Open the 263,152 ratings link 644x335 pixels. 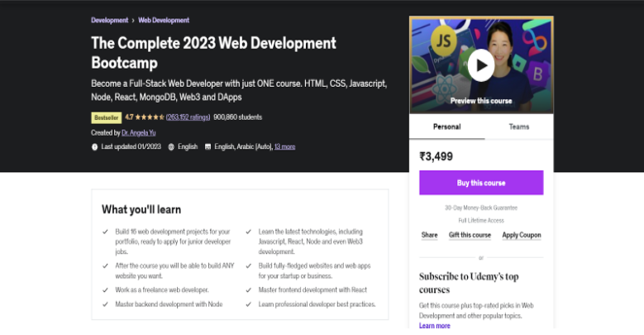point(188,117)
